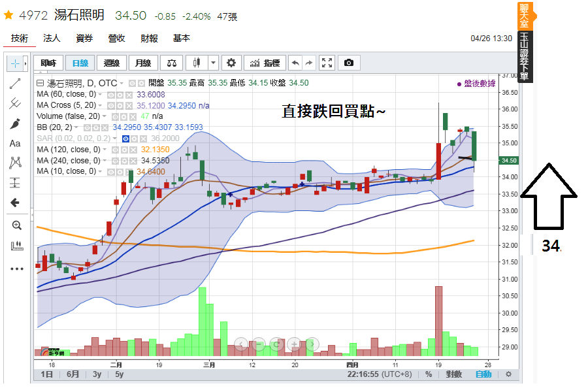
Task: Enter fullscreen chart mode
Action: click(327, 63)
